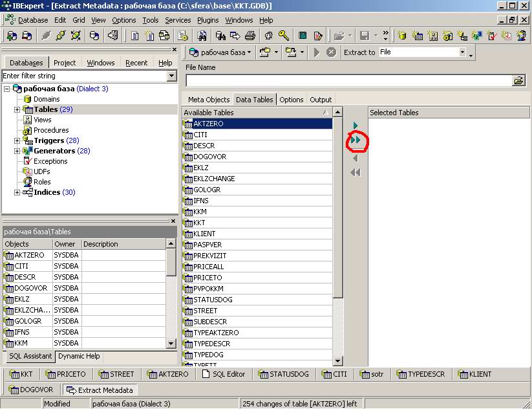This screenshot has height=409, width=532.
Task: Click Objects list scrollbar up arrow
Action: [171, 243]
